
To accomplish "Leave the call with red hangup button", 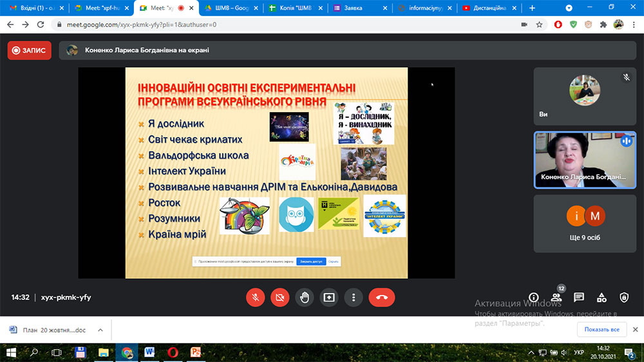I will click(382, 298).
